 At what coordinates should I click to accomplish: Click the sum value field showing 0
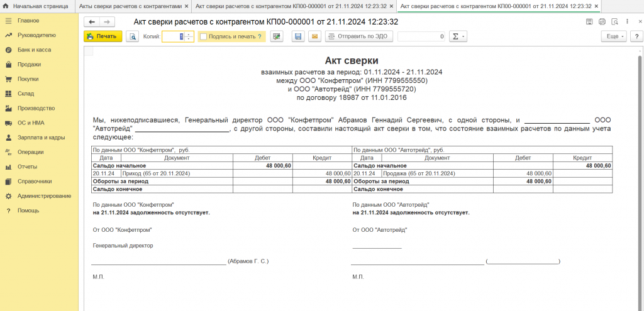(421, 36)
